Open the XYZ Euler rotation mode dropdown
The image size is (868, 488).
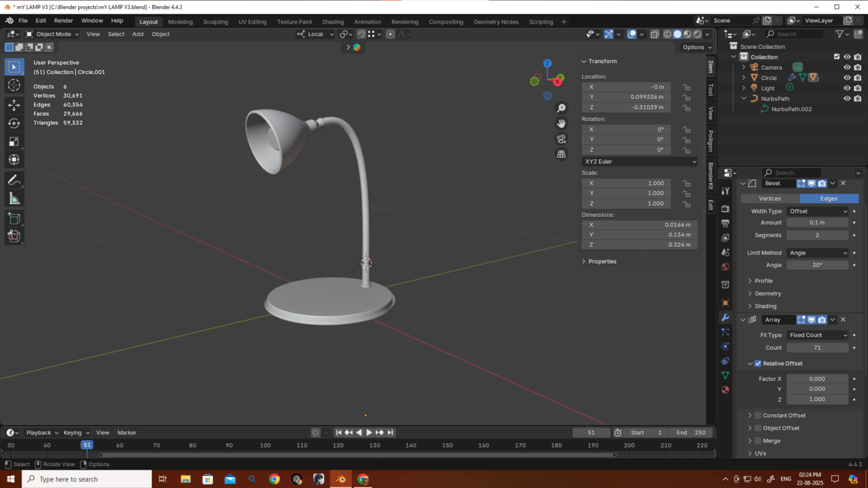(x=639, y=161)
